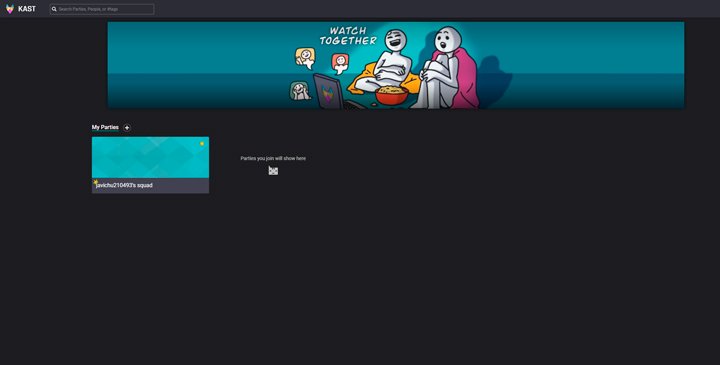Viewport: 720px width, 365px height.
Task: Focus the Search Parties, People field
Action: (x=102, y=9)
